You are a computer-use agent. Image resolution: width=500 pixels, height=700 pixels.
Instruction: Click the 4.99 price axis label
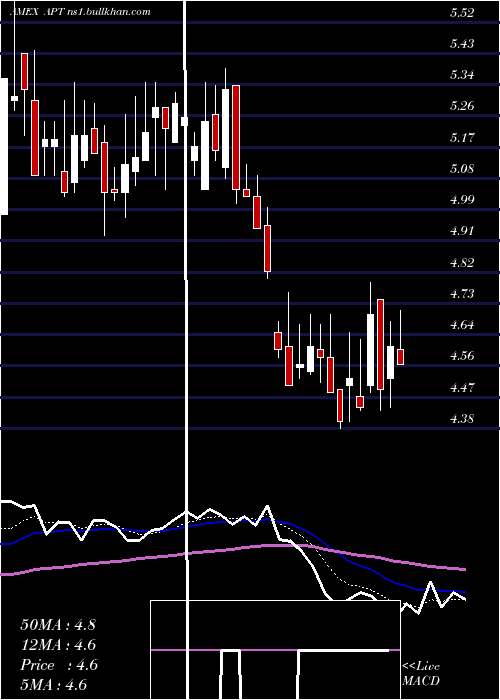(x=462, y=200)
